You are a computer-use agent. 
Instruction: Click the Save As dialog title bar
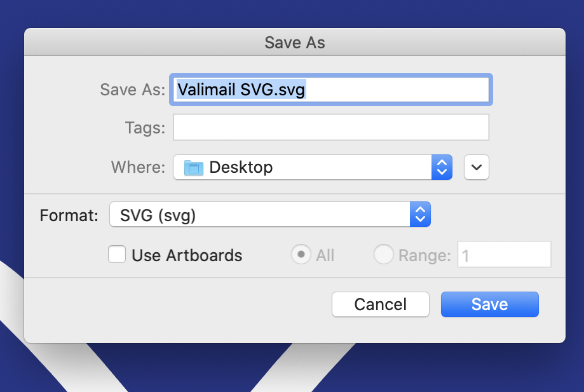(294, 43)
